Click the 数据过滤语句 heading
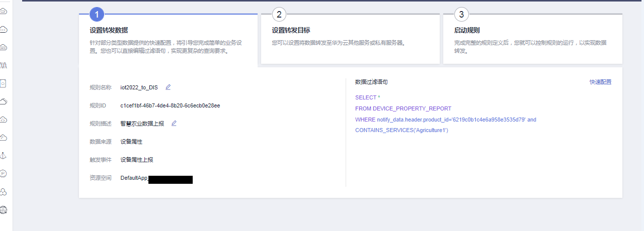 click(371, 82)
